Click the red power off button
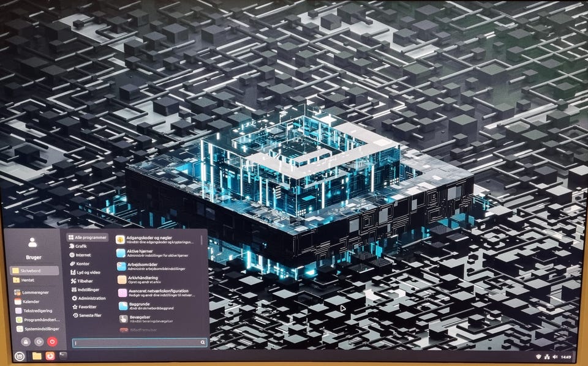 click(x=52, y=342)
